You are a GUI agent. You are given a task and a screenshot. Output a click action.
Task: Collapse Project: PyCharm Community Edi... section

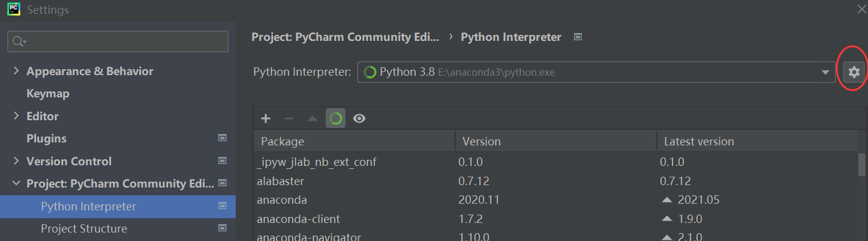(x=16, y=183)
